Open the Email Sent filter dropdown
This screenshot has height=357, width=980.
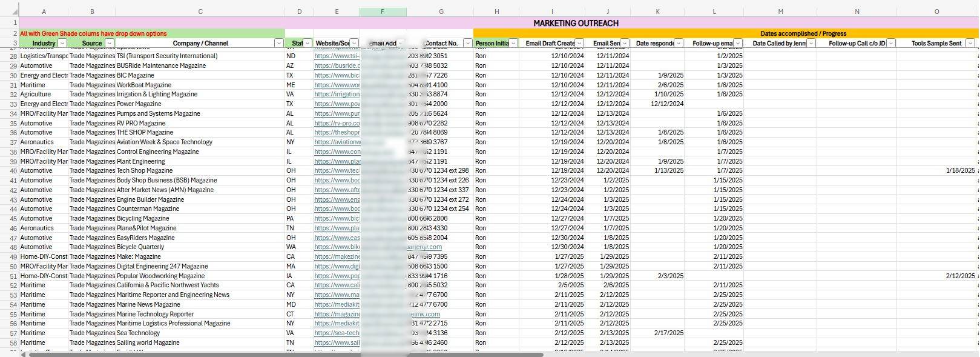(x=625, y=43)
